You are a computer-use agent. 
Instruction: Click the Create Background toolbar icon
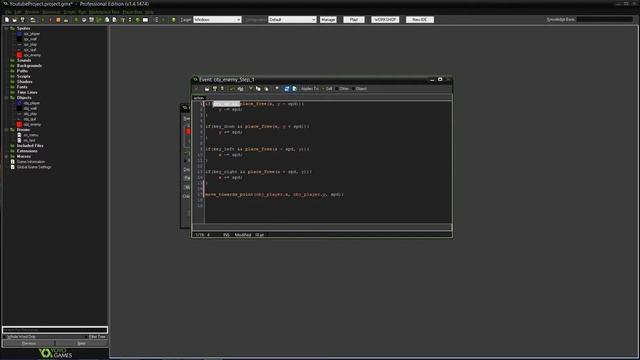click(91, 20)
